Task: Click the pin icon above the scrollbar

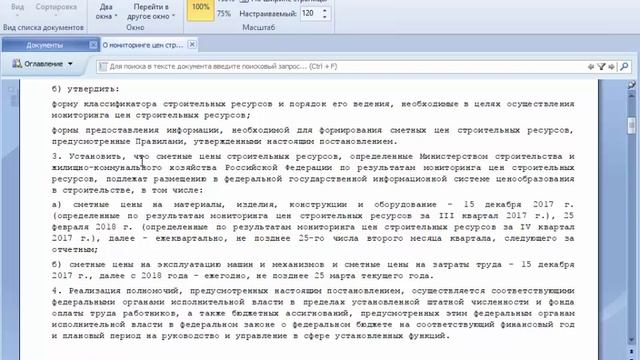Action: (x=631, y=84)
